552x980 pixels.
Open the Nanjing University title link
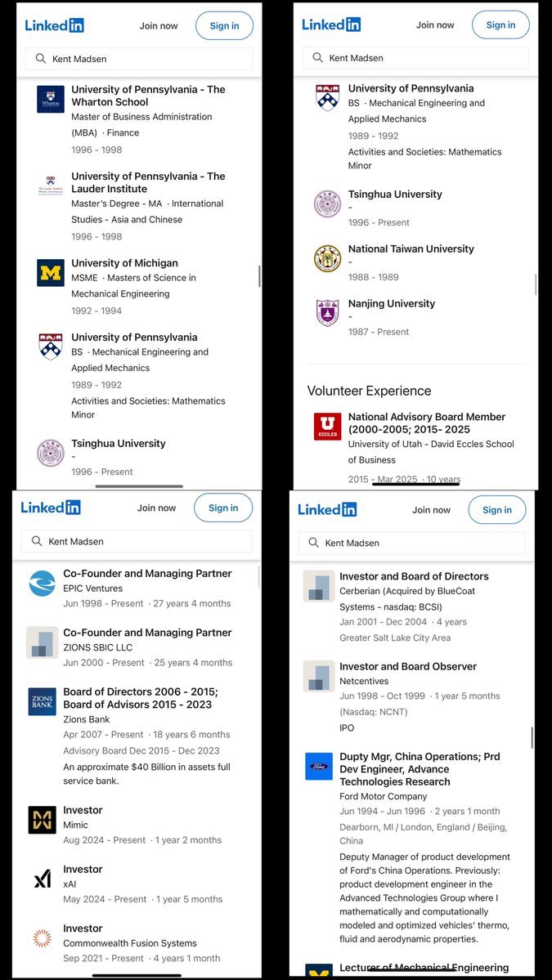point(392,303)
